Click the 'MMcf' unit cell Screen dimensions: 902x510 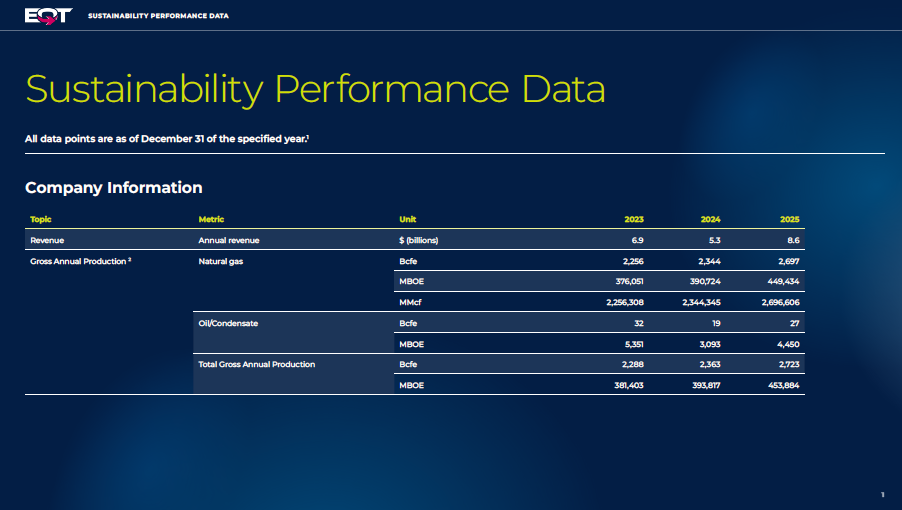click(x=410, y=302)
